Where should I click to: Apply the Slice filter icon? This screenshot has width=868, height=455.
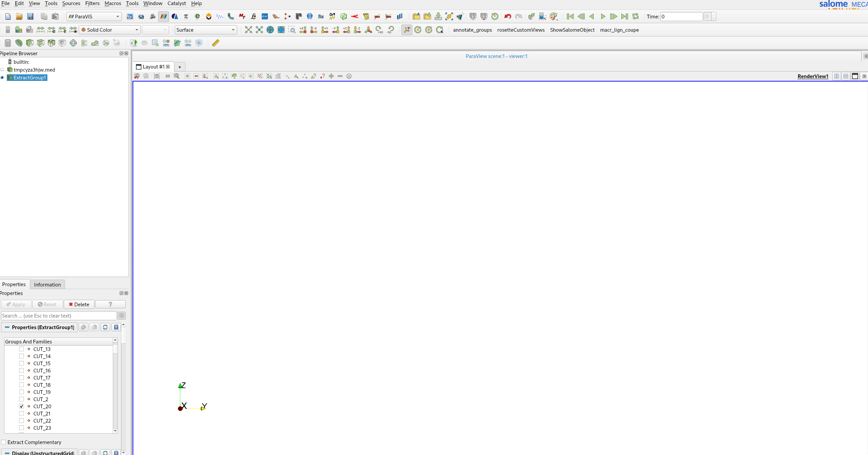coord(41,43)
